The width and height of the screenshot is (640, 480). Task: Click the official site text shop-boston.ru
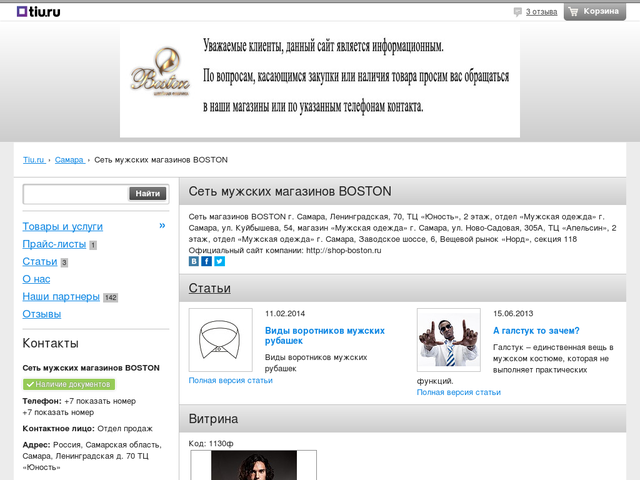(x=344, y=251)
